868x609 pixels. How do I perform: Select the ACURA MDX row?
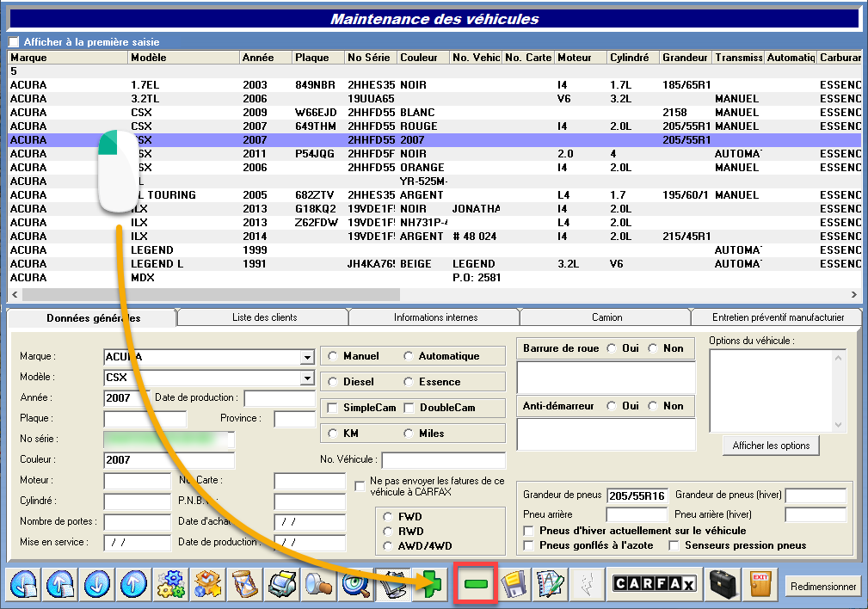point(434,277)
